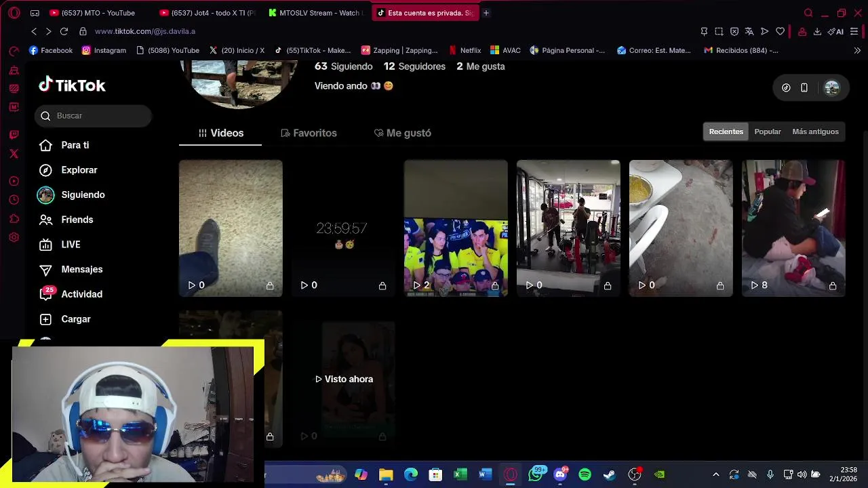The width and height of the screenshot is (868, 488).
Task: Open the stadium fans video thumbnail
Action: point(456,228)
